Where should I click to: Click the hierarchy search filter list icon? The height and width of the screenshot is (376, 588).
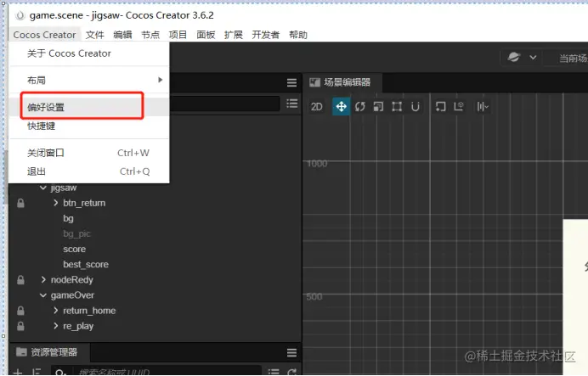tap(291, 104)
